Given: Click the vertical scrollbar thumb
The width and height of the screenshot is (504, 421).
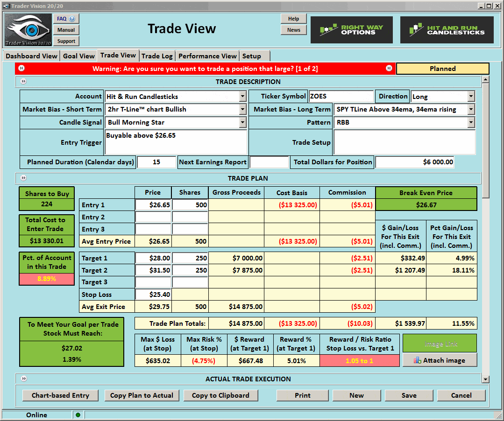Looking at the screenshot, I should (x=486, y=140).
